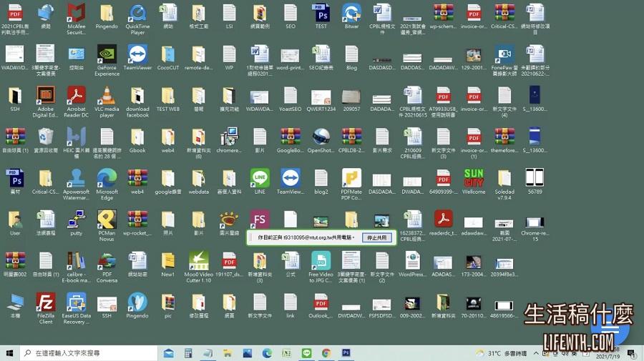Launch LINE from the desktop icon
Image resolution: width=644 pixels, height=361 pixels.
pos(260,182)
